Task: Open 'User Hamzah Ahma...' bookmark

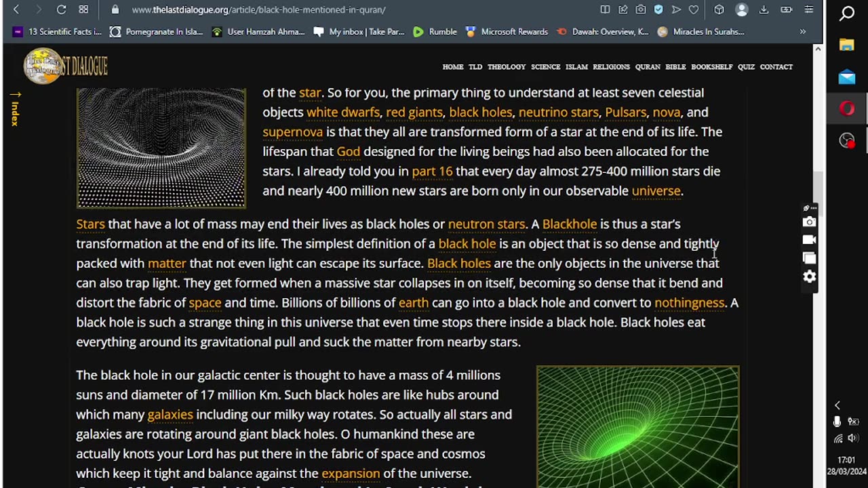Action: pyautogui.click(x=258, y=32)
